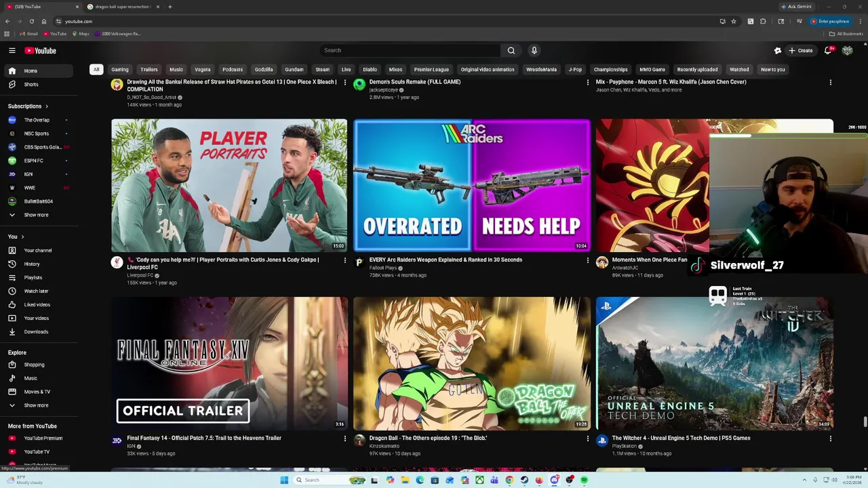Go to Home in the sidebar
Viewport: 868px width, 488px height.
(39, 70)
